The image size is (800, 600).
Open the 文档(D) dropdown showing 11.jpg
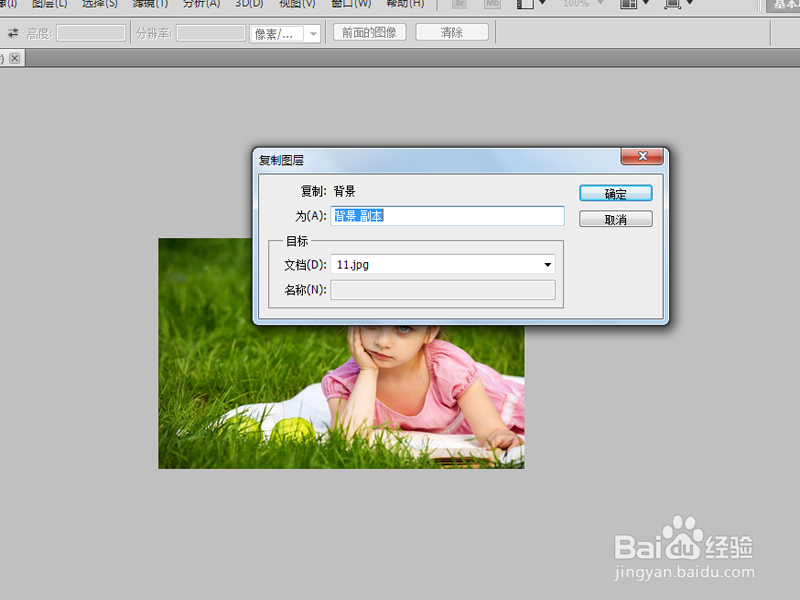point(443,264)
